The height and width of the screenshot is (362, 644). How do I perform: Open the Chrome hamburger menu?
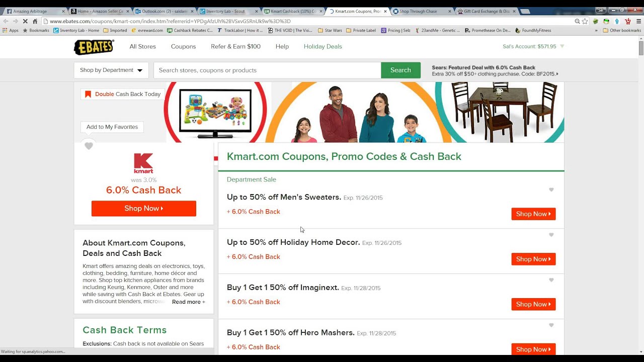pyautogui.click(x=638, y=21)
